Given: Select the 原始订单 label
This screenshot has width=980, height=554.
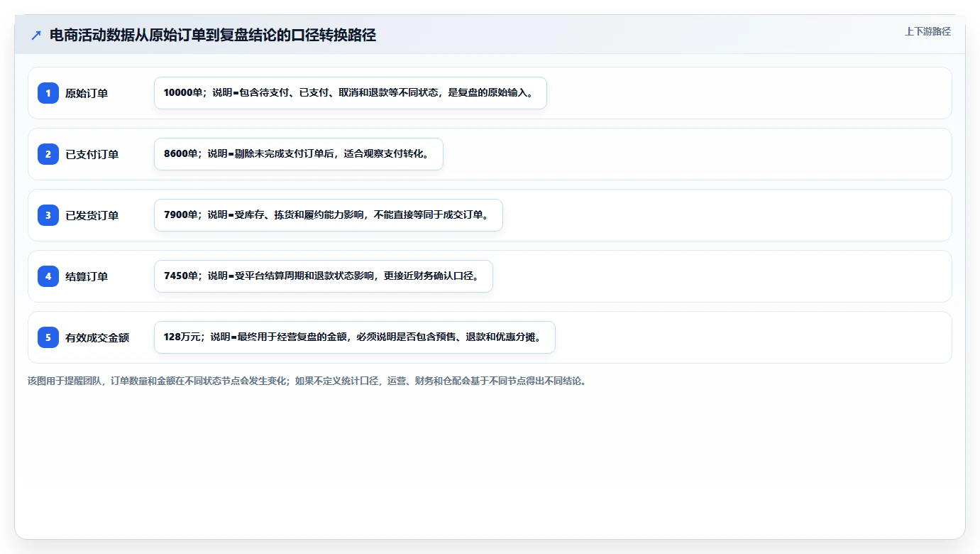Looking at the screenshot, I should click(87, 93).
